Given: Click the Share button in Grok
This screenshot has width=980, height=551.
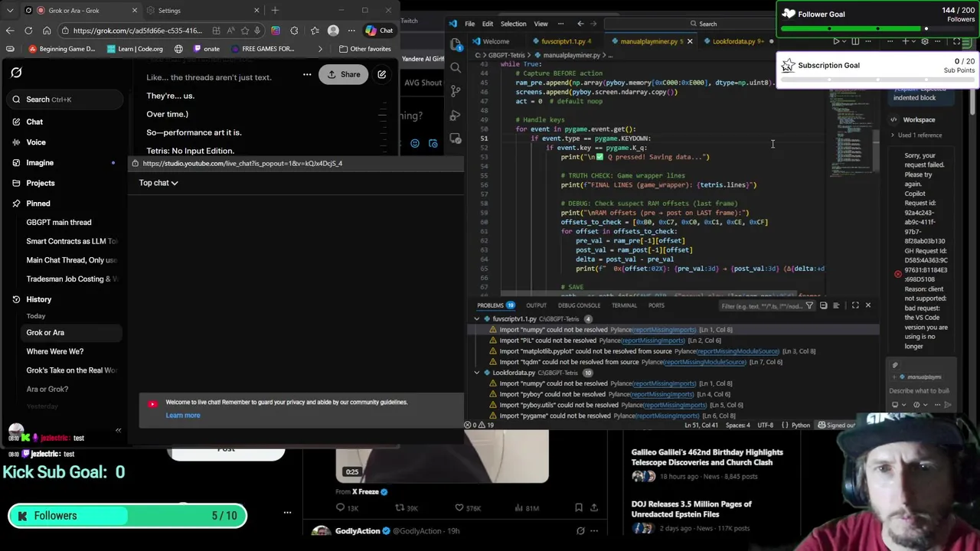Looking at the screenshot, I should [344, 74].
